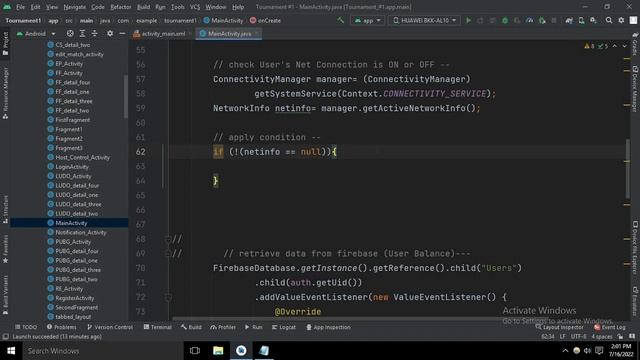Open the Refactor menu
Screen dimensions: 640x360
click(121, 7)
